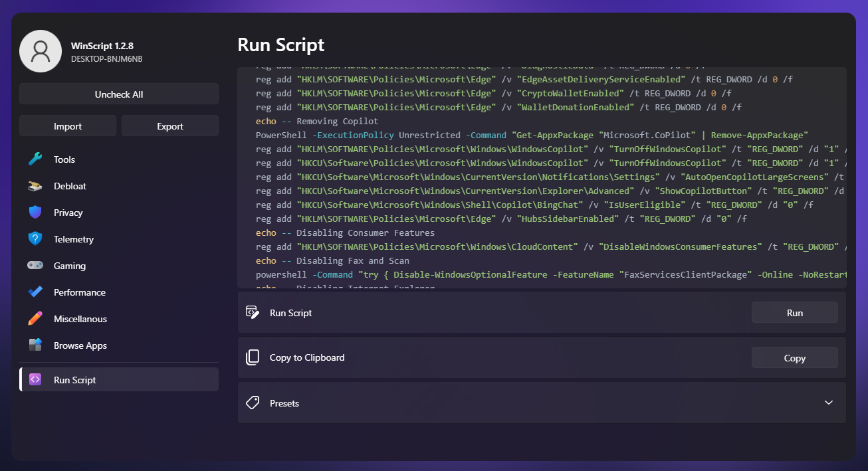Select Run Script in the sidebar
This screenshot has height=471, width=868.
119,379
